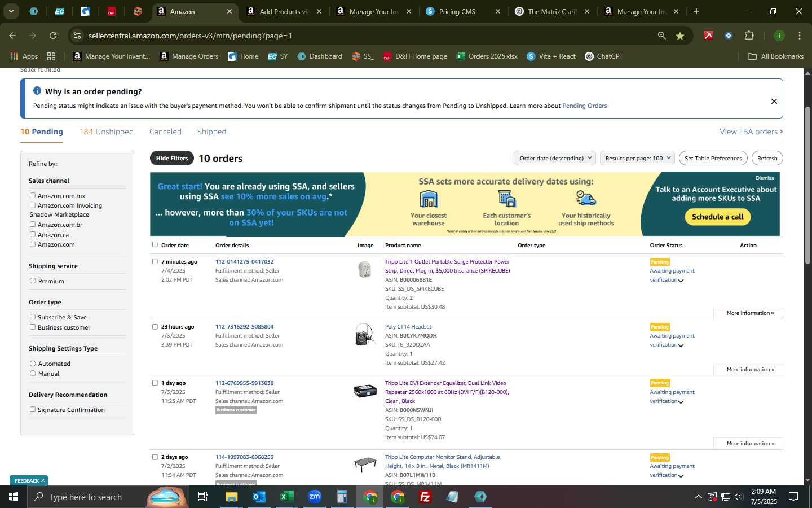Click the bookmark star icon in the address bar
The image size is (812, 508).
click(680, 36)
